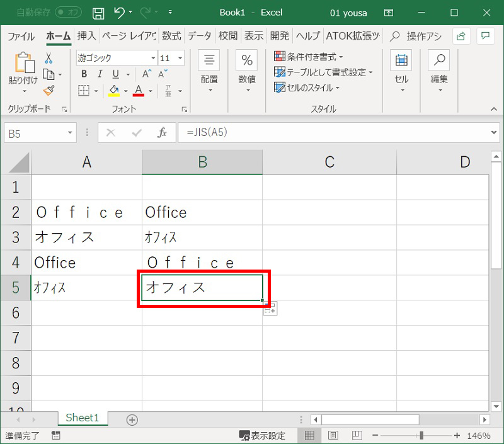Switch to the 挿入 tab
The height and width of the screenshot is (444, 504).
point(86,36)
